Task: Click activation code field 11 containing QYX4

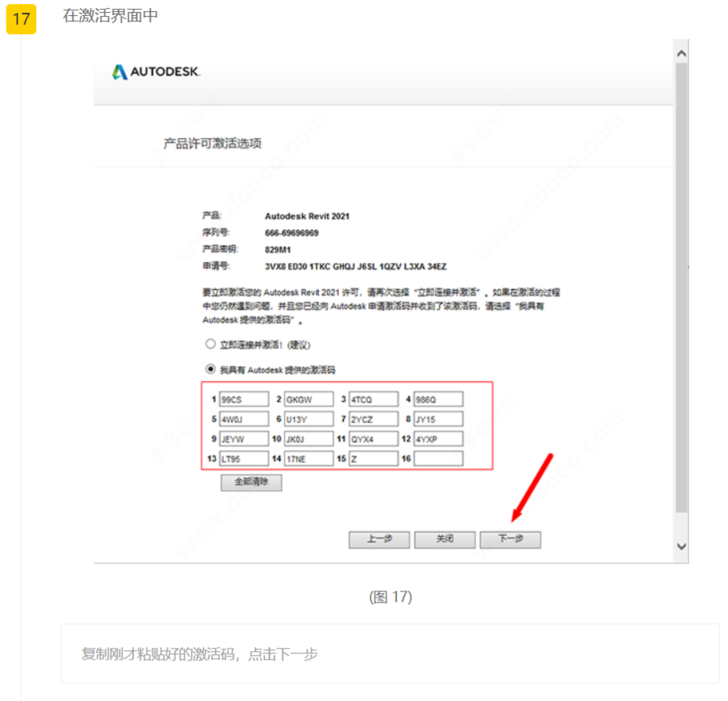Action: coord(373,439)
